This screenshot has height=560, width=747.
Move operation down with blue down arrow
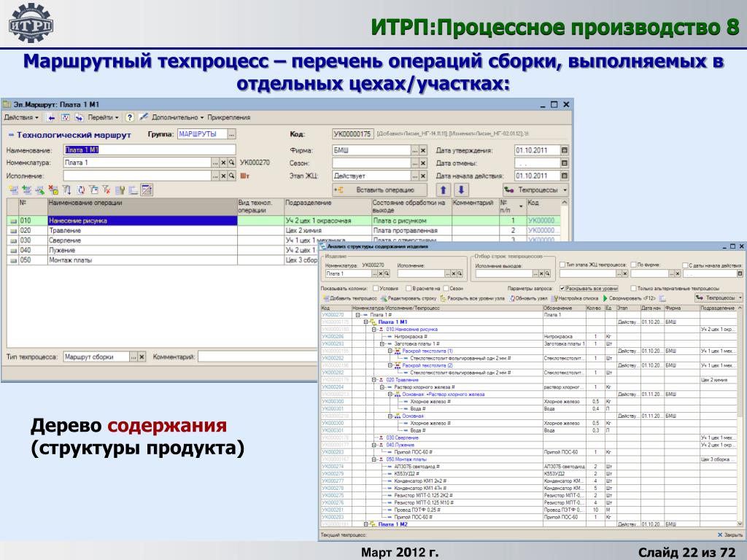point(461,190)
